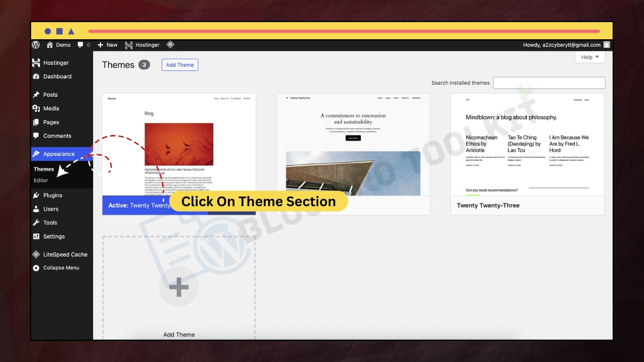
Task: Open the Posts menu
Action: (50, 95)
